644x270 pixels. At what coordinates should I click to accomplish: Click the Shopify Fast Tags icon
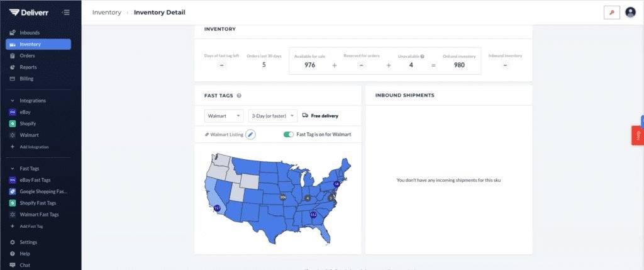13,203
